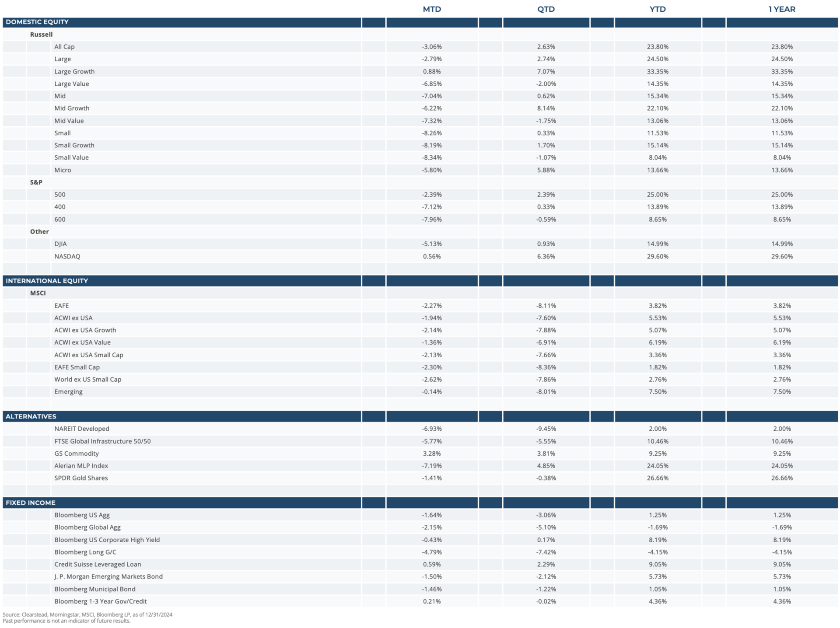Viewport: 840px width, 628px height.
Task: Select the ALTERNATIVES section header
Action: coord(31,416)
